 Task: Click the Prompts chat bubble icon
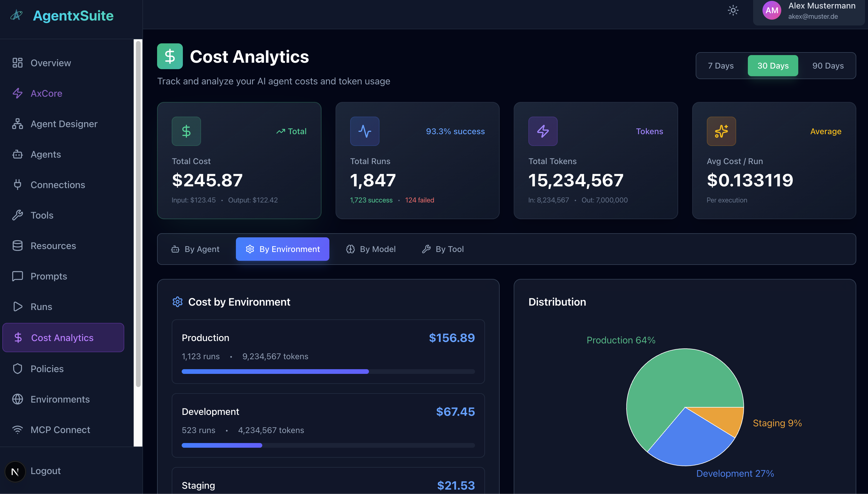pos(17,276)
